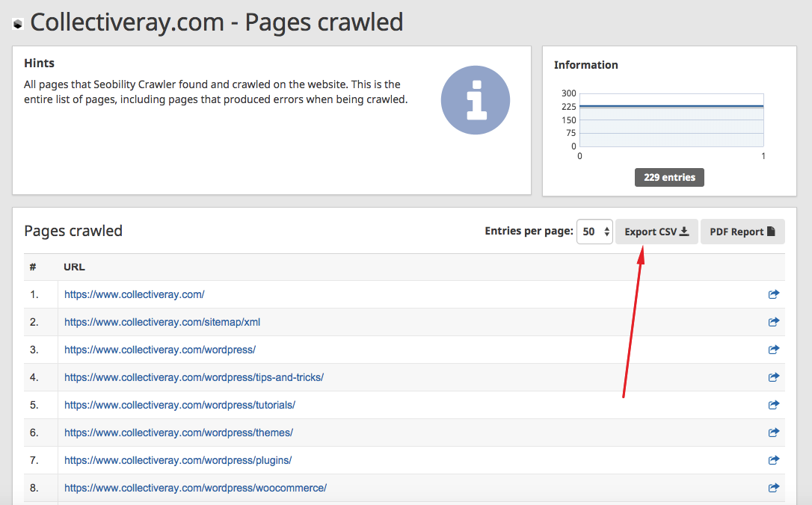The height and width of the screenshot is (505, 812).
Task: Click the Information chart's blue line
Action: (x=671, y=106)
